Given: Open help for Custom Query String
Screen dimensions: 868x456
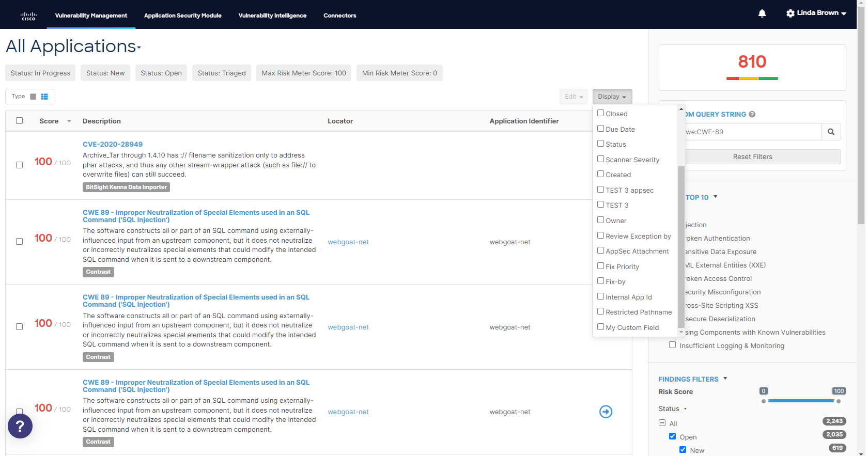Looking at the screenshot, I should 752,115.
